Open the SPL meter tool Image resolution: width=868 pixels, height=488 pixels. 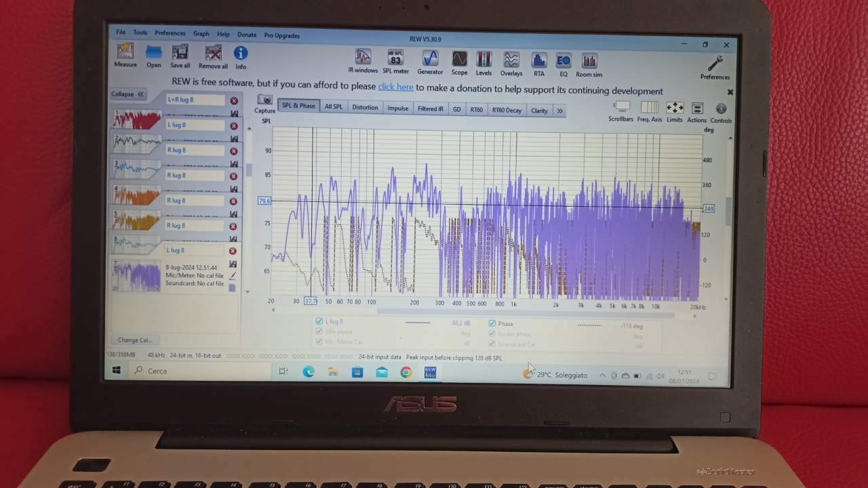395,62
